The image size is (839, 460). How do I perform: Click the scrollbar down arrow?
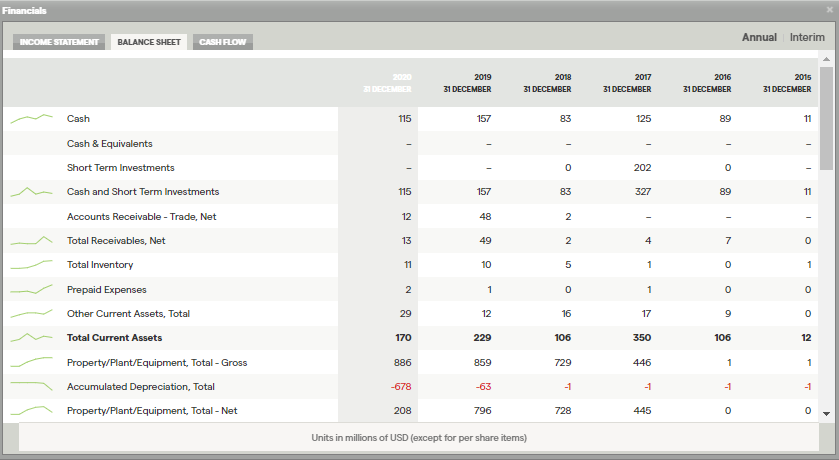click(x=826, y=413)
